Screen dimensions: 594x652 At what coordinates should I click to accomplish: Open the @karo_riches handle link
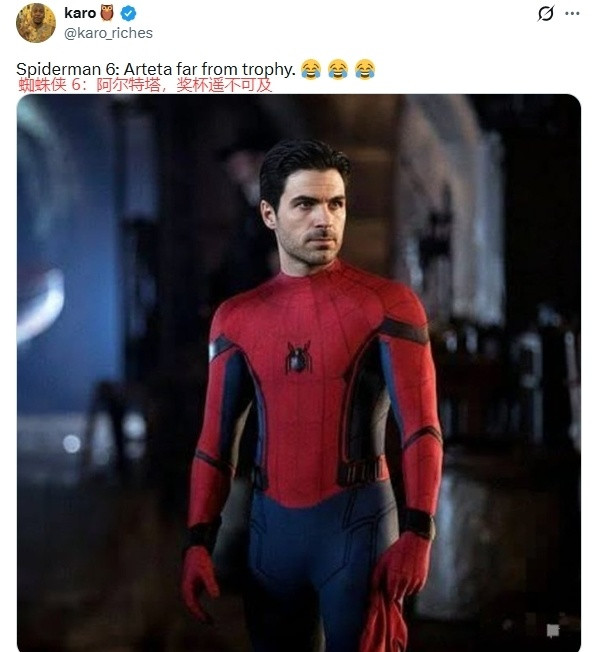click(x=108, y=33)
